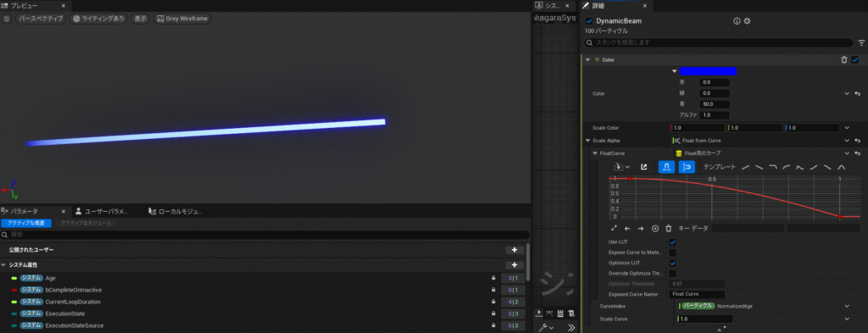
Task: Collapse the Color module section
Action: coord(588,60)
